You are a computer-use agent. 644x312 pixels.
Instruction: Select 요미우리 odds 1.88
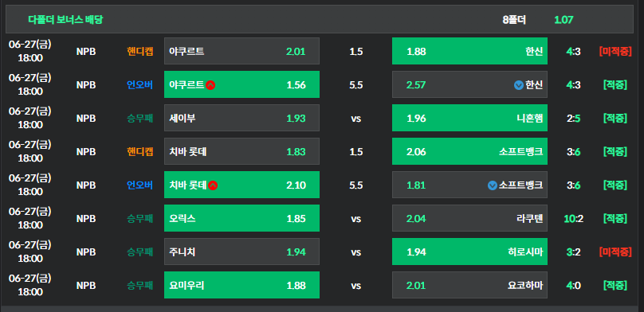click(x=242, y=286)
